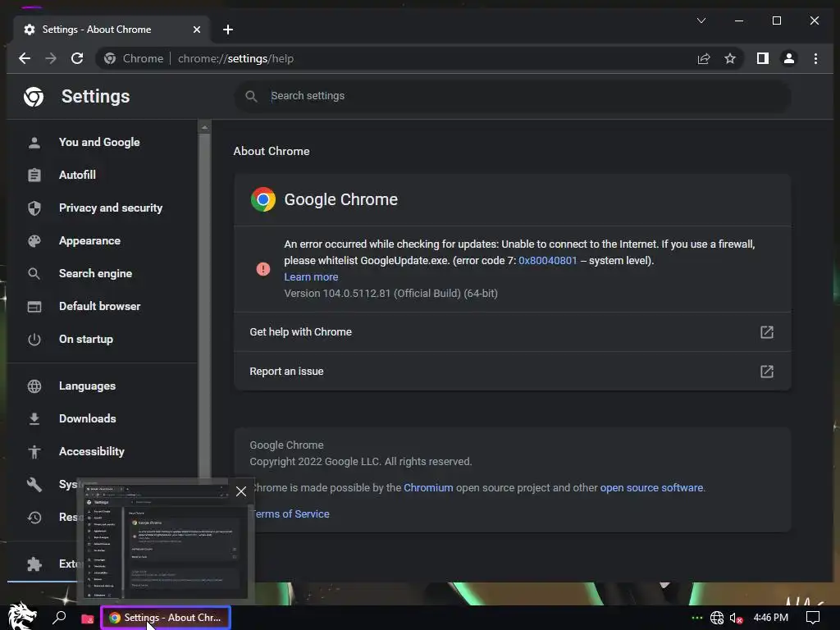Click the network globe tray icon
The height and width of the screenshot is (630, 840).
pyautogui.click(x=717, y=618)
